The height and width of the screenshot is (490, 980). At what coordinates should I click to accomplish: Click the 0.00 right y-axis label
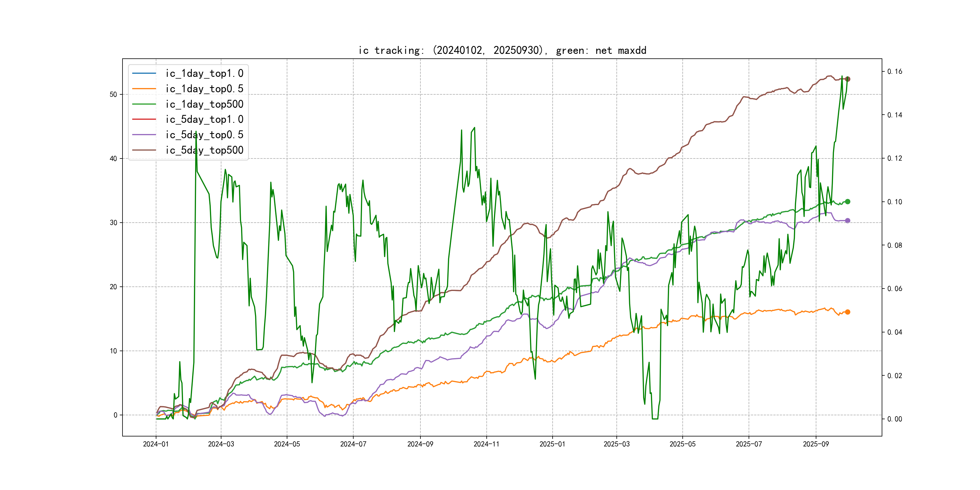point(894,419)
